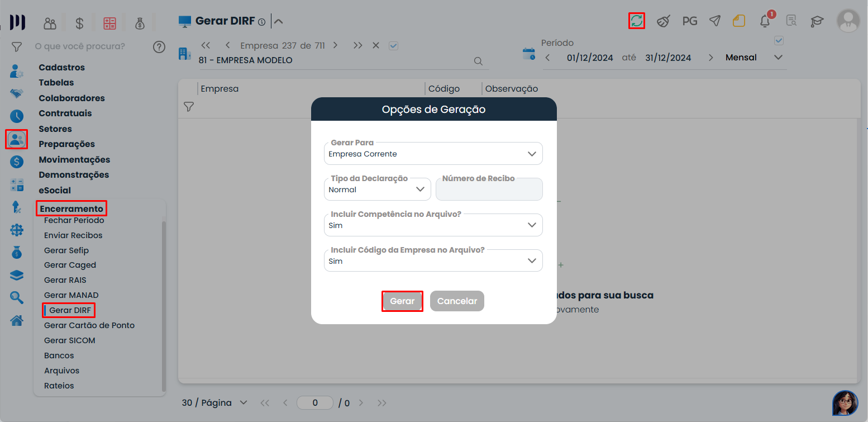Viewport: 868px width, 422px height.
Task: Click the graduation cap training icon
Action: click(x=817, y=21)
